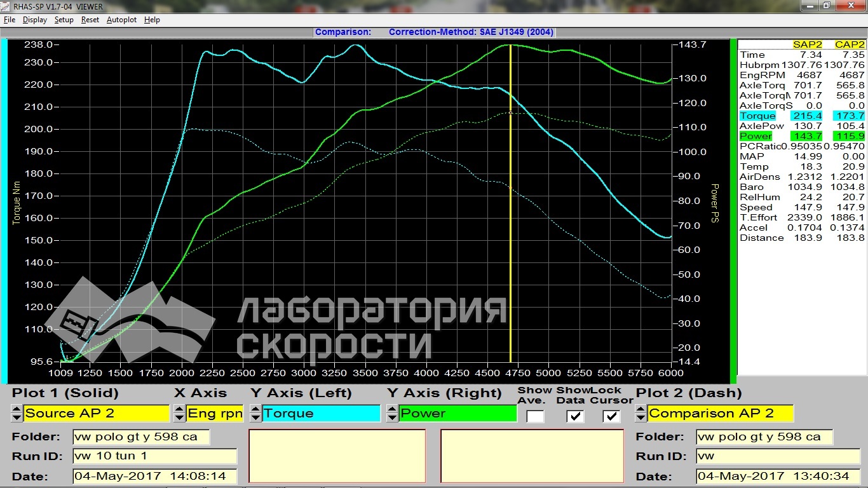Open the Help menu

point(152,20)
